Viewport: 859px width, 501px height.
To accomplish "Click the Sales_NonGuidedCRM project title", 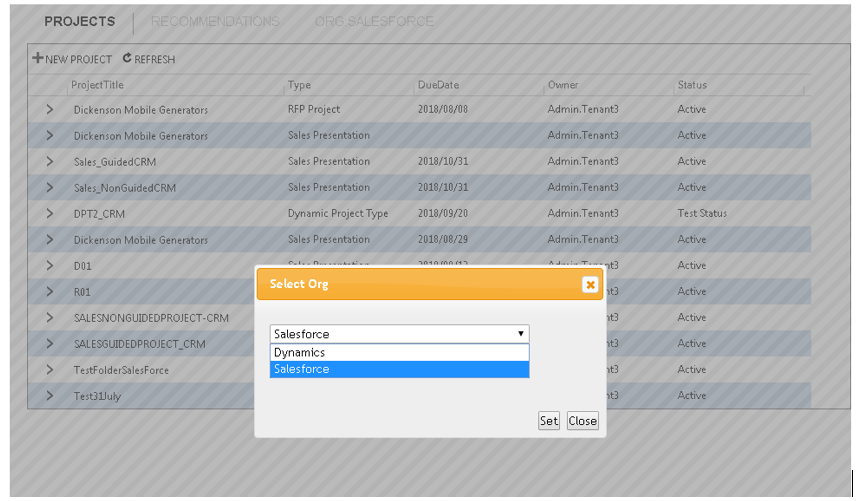I will coord(124,188).
